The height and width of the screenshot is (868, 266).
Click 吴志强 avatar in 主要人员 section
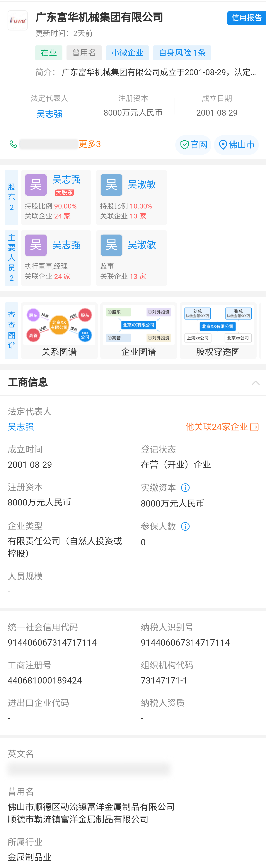click(36, 245)
